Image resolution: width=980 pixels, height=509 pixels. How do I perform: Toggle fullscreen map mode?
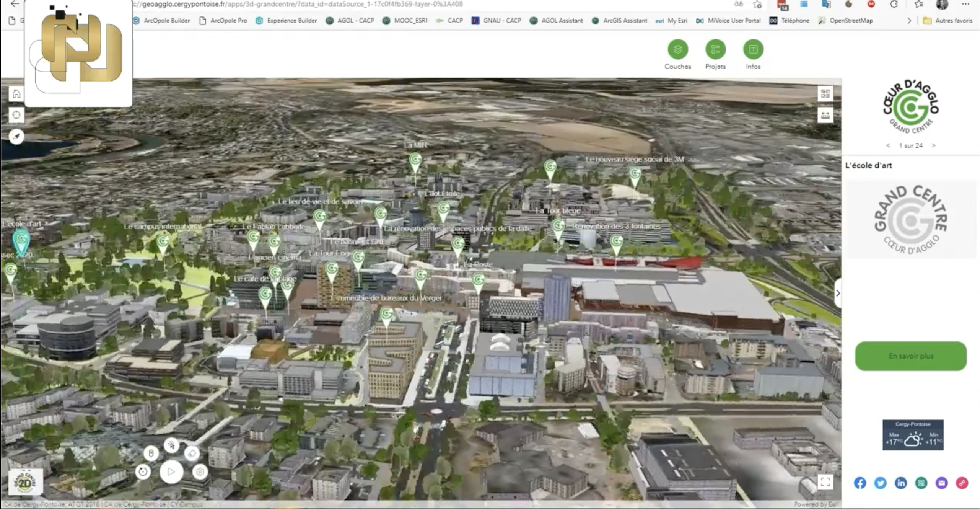(825, 481)
